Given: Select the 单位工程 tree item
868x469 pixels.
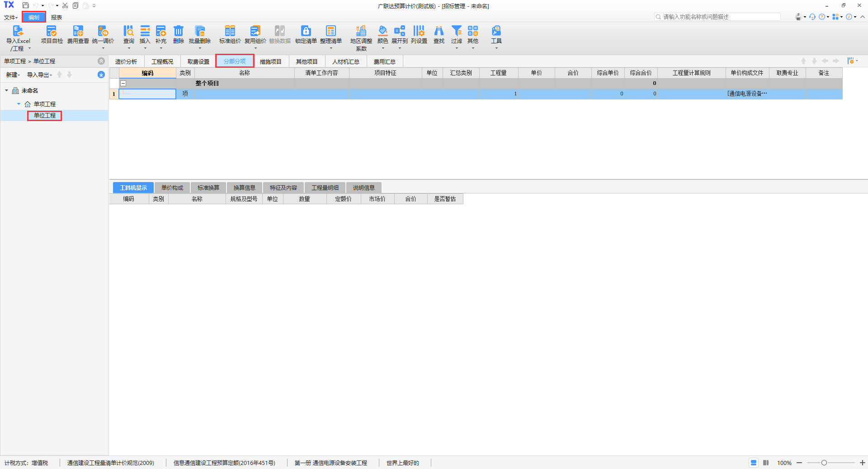Looking at the screenshot, I should [44, 116].
